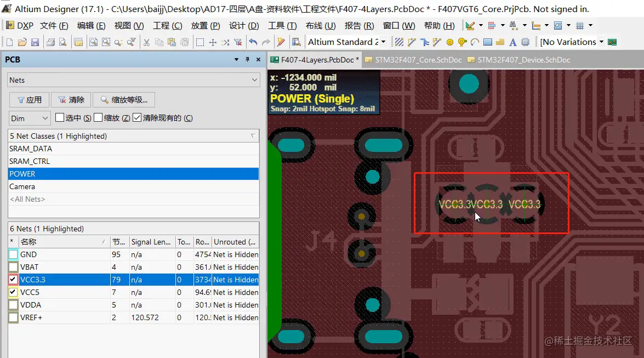
Task: Click the 缩放等级 zoom level button
Action: click(124, 100)
